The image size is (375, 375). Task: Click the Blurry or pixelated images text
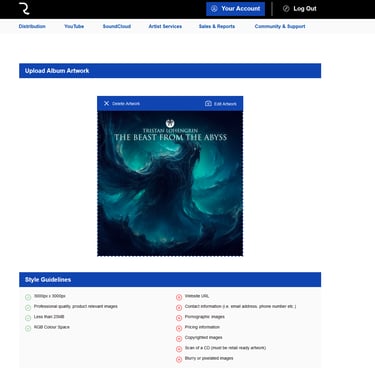click(209, 358)
